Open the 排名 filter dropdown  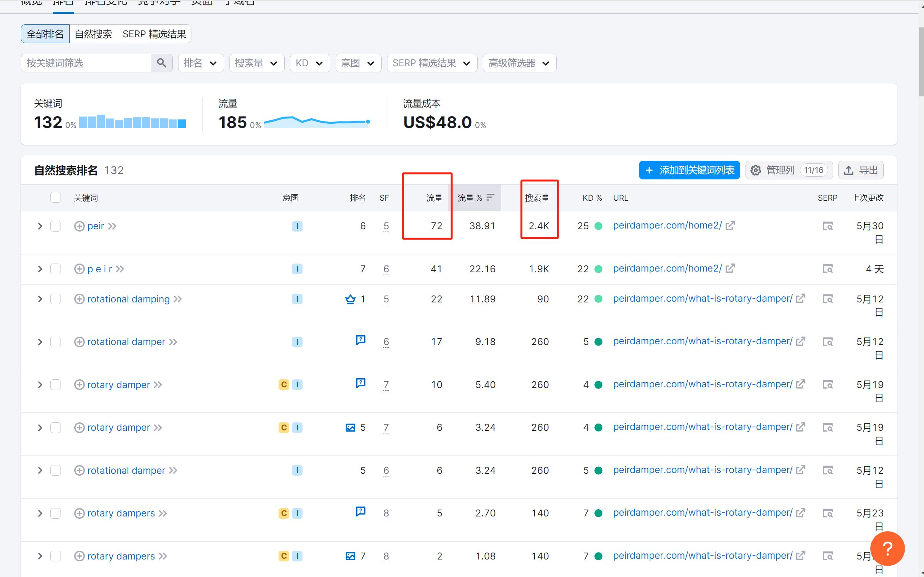(x=201, y=63)
